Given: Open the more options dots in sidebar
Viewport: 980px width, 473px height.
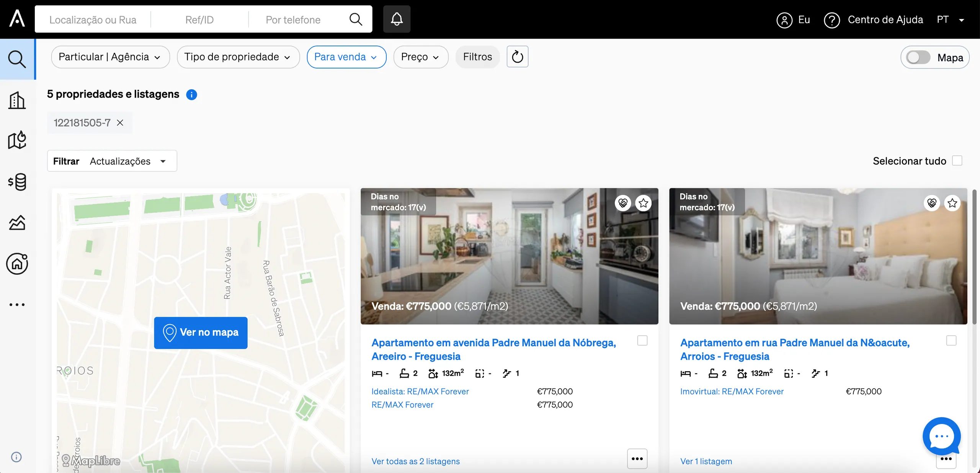Looking at the screenshot, I should [x=17, y=305].
